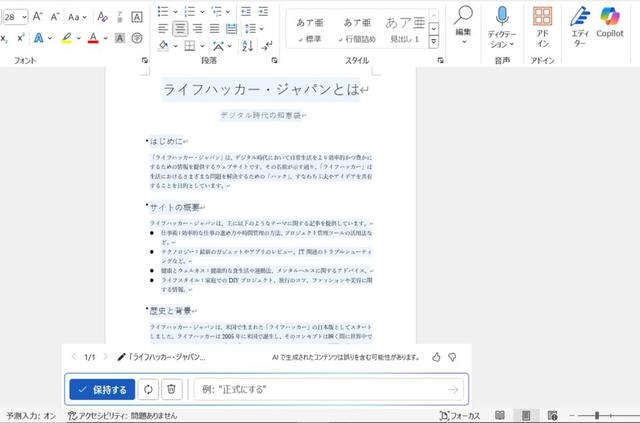Apply the Heading 1 (見出し 1) style

pyautogui.click(x=402, y=30)
